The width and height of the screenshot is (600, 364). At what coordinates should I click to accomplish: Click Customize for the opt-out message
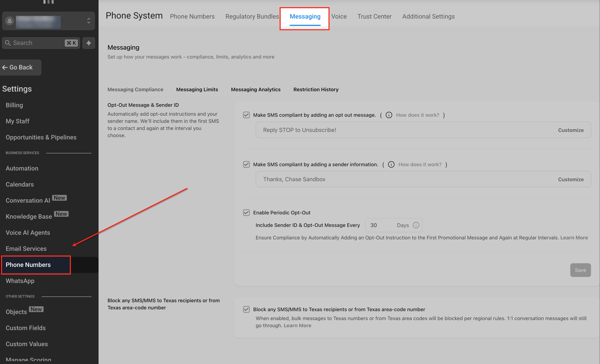tap(571, 130)
